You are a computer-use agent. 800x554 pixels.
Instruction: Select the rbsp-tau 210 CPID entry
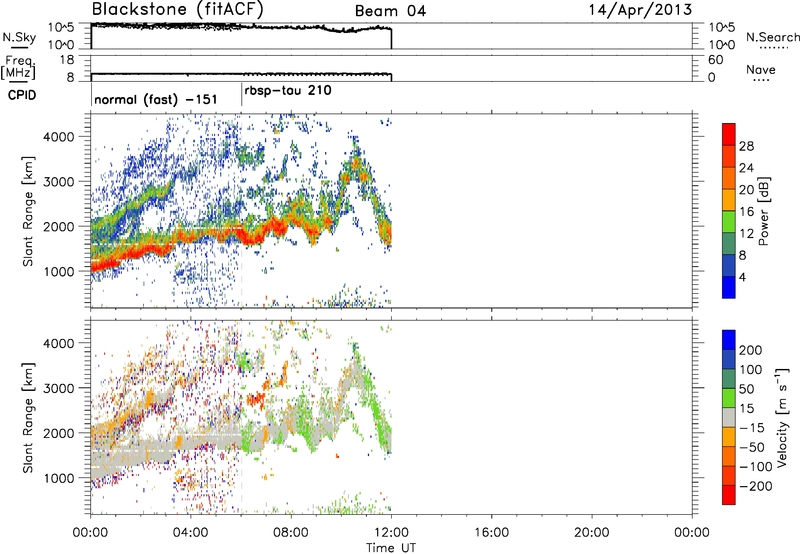click(x=288, y=91)
